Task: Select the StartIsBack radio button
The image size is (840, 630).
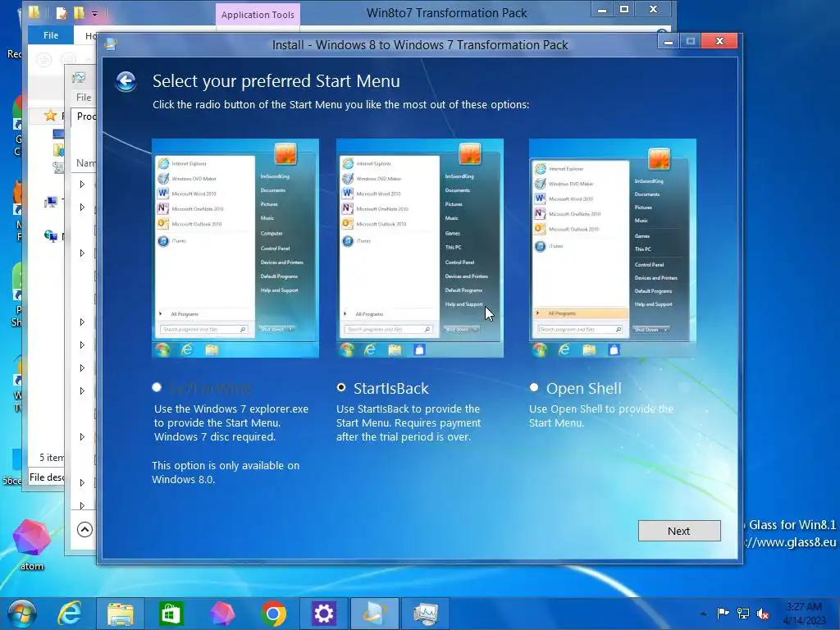Action: coord(341,387)
